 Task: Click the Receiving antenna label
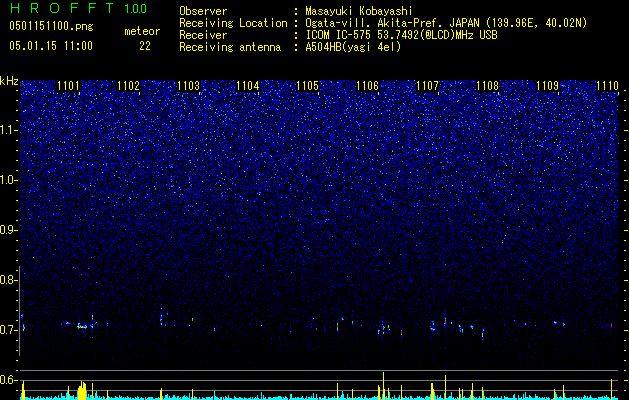coord(230,47)
